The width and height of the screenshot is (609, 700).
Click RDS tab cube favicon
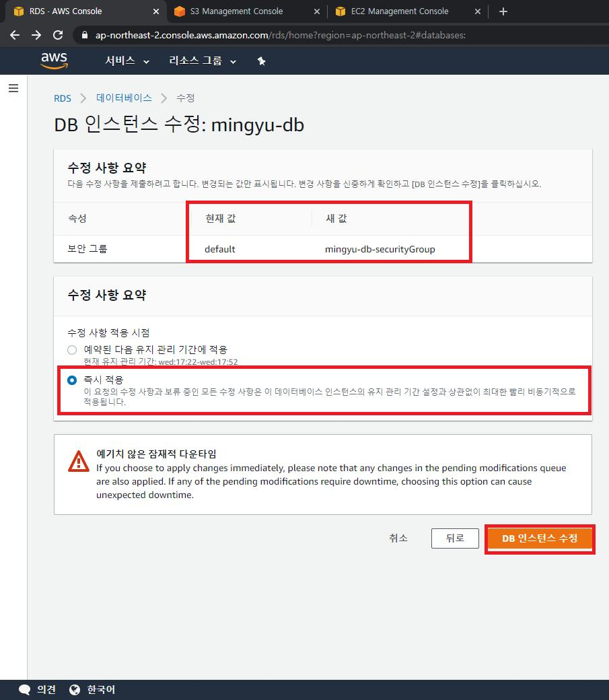point(19,11)
